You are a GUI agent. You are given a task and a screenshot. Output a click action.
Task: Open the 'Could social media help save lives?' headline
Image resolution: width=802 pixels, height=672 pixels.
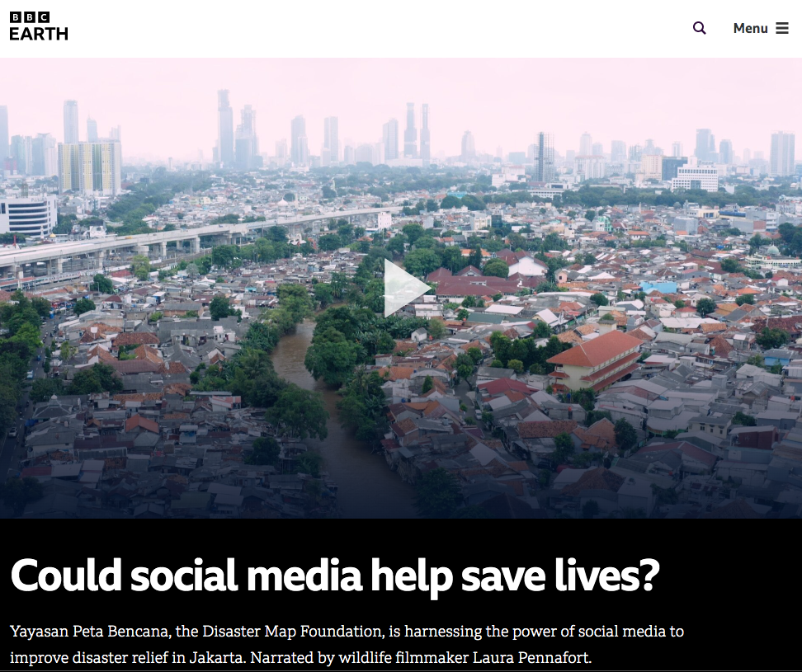[x=335, y=576]
